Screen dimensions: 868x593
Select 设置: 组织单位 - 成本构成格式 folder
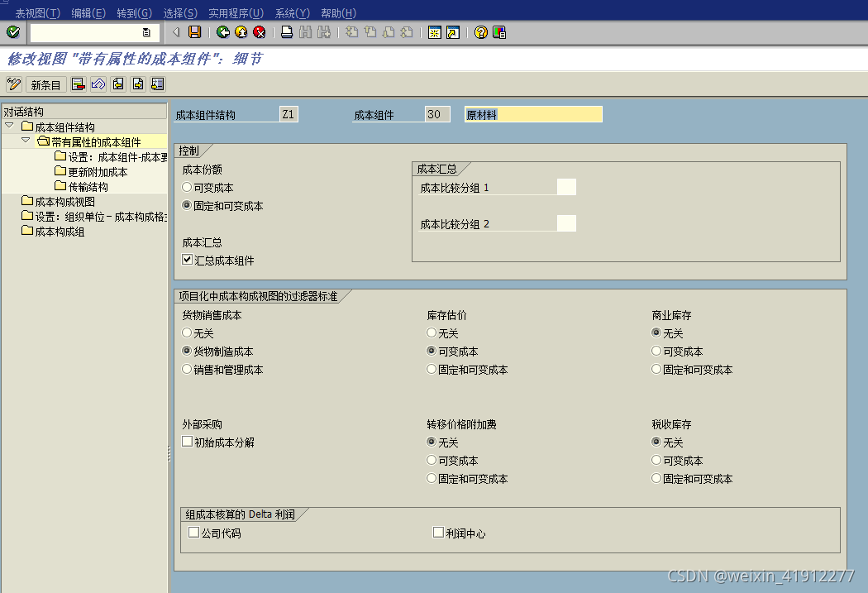(101, 217)
